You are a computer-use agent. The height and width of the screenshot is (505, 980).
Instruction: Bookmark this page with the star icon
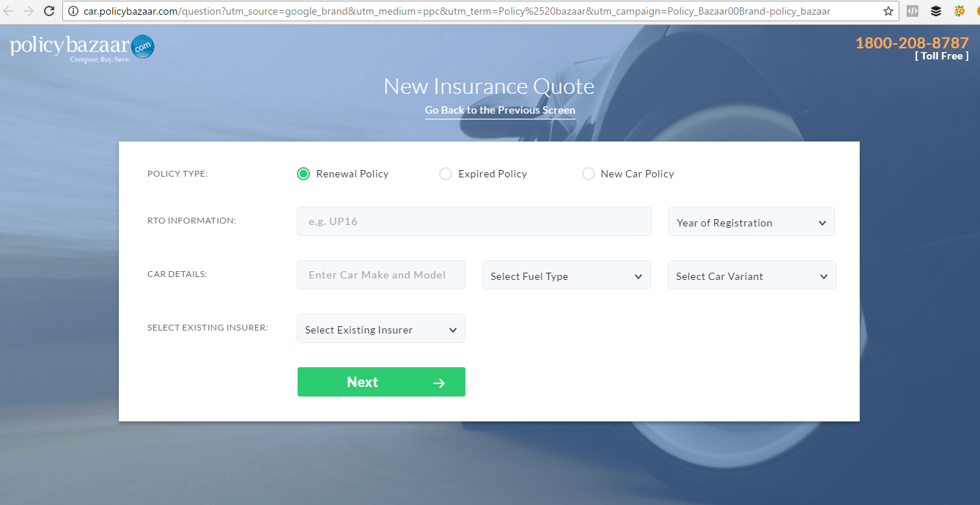pyautogui.click(x=888, y=11)
